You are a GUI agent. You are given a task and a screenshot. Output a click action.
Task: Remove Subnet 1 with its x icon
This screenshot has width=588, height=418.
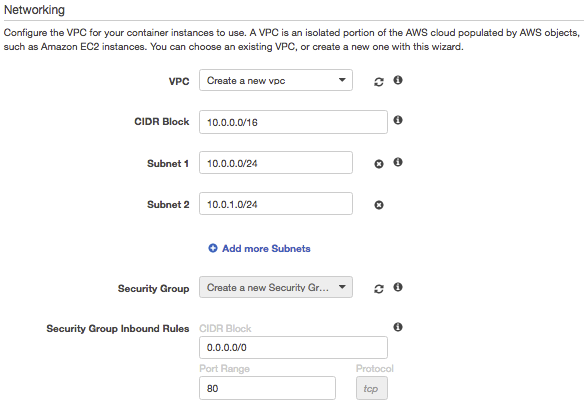pos(379,164)
